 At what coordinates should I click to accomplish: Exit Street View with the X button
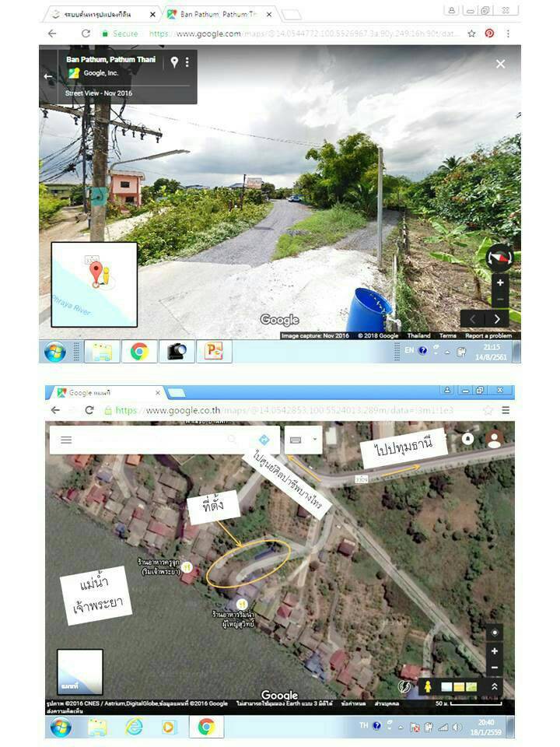coord(500,64)
